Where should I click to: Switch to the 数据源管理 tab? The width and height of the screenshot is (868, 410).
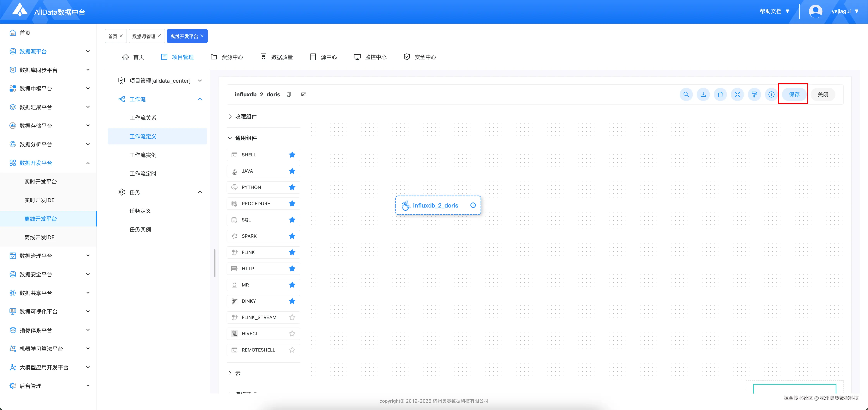coord(144,36)
